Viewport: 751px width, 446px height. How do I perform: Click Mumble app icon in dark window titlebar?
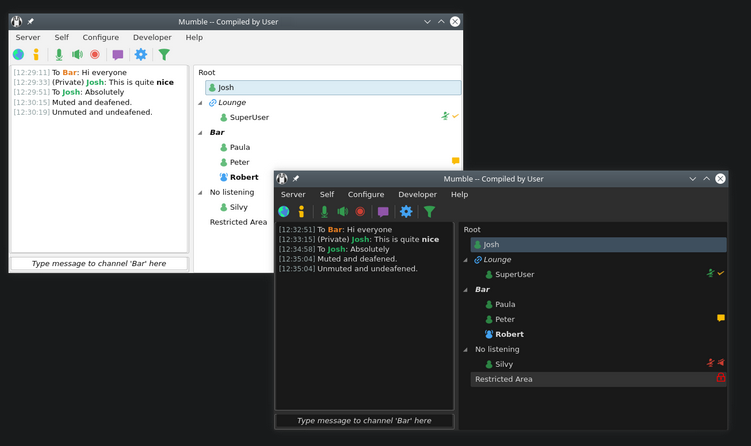click(282, 179)
